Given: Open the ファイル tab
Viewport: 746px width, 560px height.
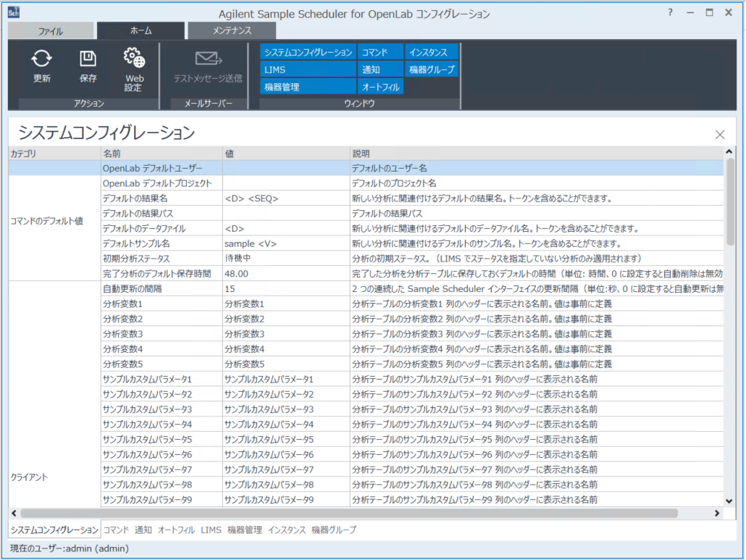Looking at the screenshot, I should 51,31.
